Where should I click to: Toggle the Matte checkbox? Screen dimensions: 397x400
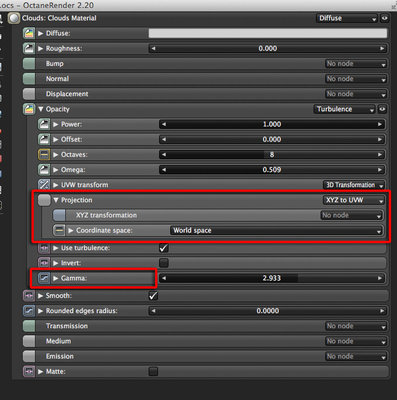[153, 371]
